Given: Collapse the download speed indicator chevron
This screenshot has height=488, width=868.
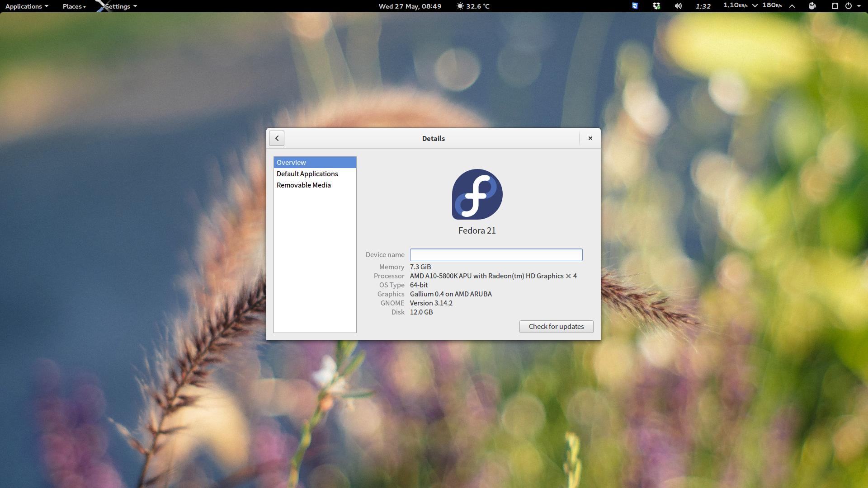Looking at the screenshot, I should 754,6.
